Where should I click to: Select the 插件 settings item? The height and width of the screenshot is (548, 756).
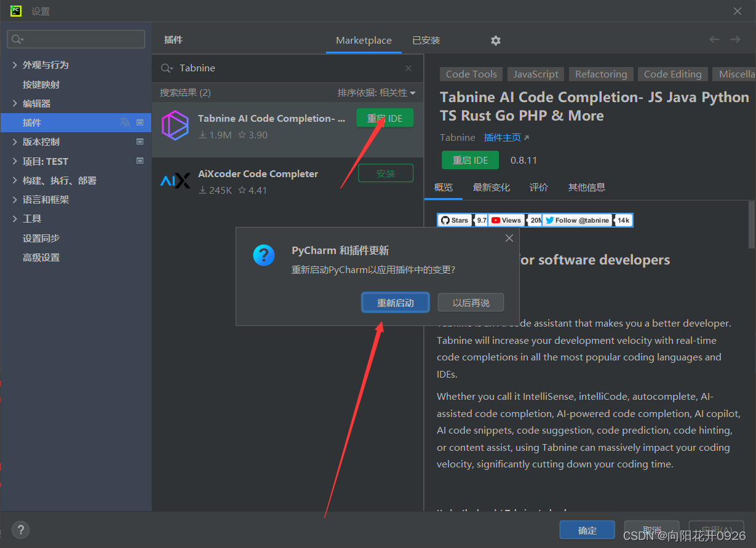(76, 122)
